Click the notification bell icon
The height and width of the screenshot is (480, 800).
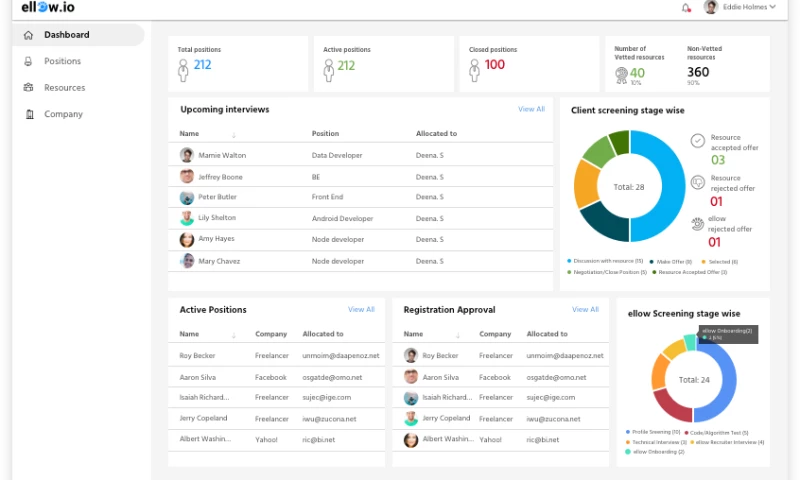[x=686, y=8]
